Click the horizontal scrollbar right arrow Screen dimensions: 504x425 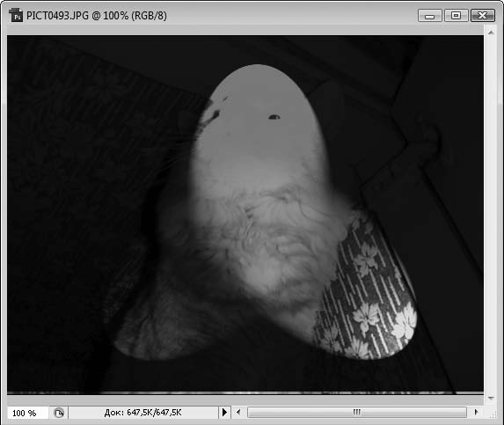[476, 412]
